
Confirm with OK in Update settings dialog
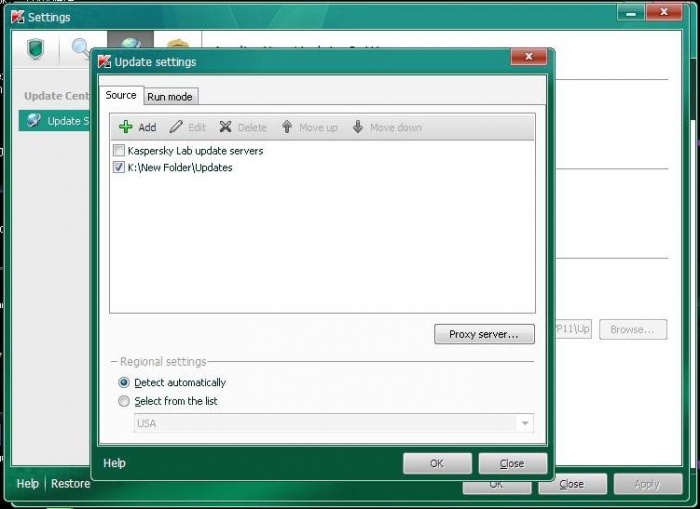(437, 463)
